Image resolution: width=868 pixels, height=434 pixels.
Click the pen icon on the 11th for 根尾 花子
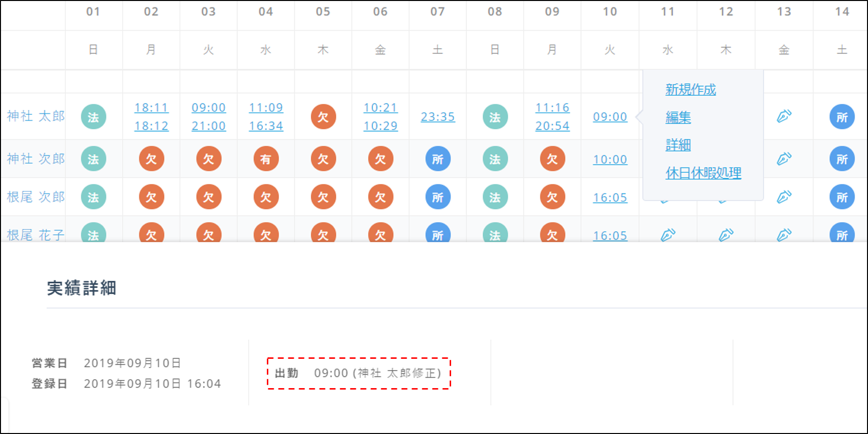click(x=668, y=235)
